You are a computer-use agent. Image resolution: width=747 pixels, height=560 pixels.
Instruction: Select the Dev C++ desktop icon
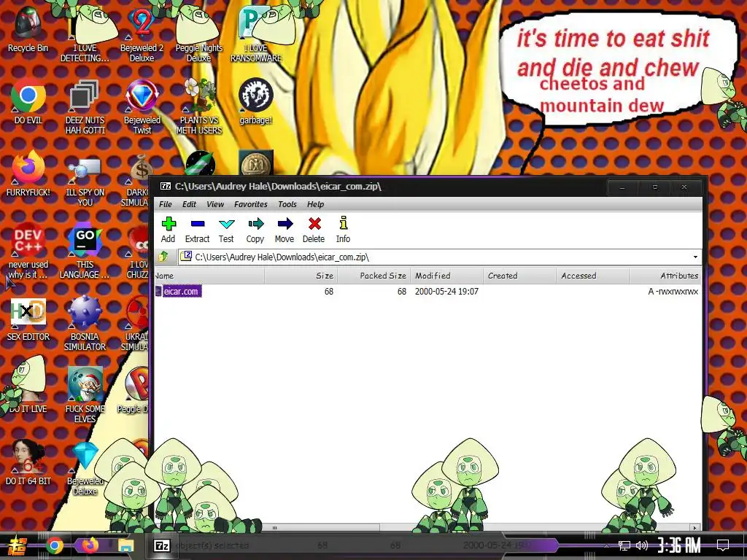(x=28, y=252)
